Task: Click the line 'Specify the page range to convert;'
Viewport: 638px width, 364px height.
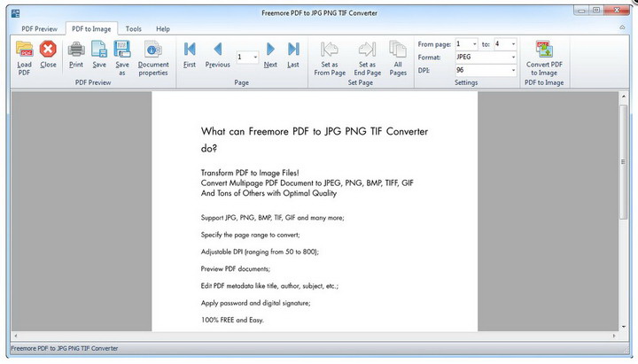Action: pyautogui.click(x=250, y=235)
